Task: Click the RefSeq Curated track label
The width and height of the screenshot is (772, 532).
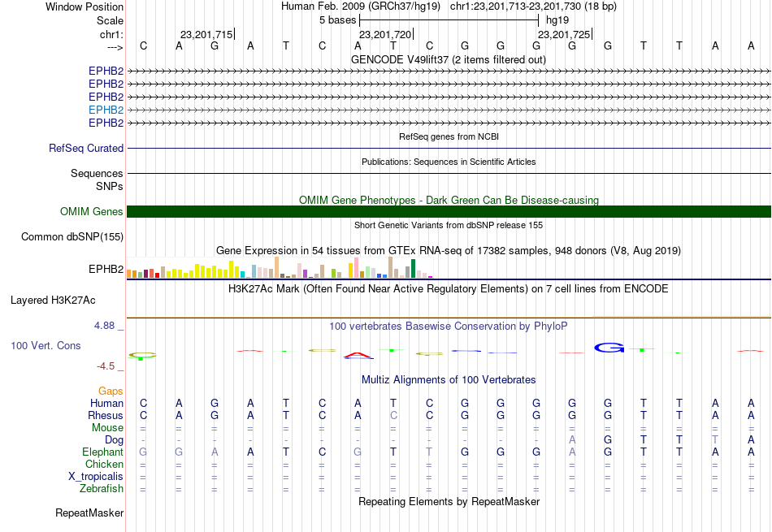Action: click(x=86, y=148)
